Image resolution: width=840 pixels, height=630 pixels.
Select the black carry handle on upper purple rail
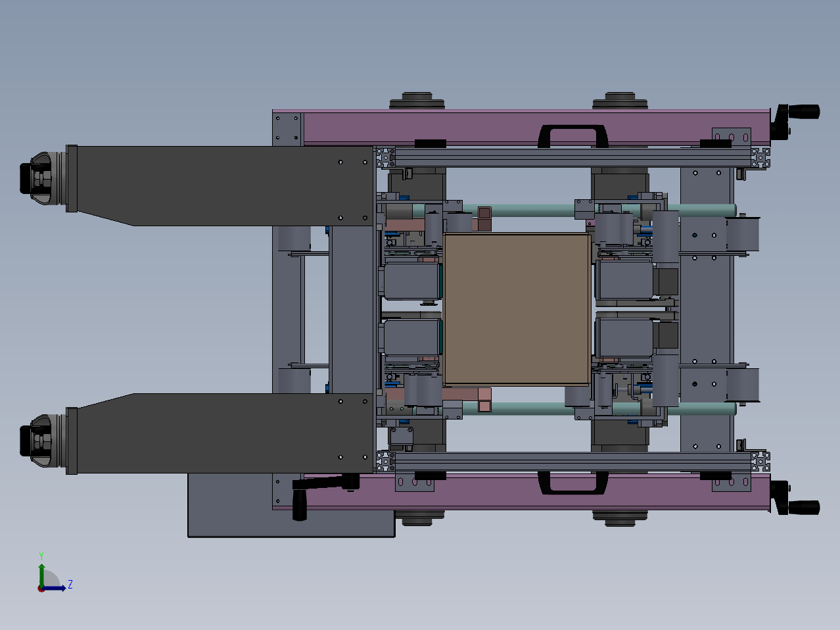(x=572, y=136)
